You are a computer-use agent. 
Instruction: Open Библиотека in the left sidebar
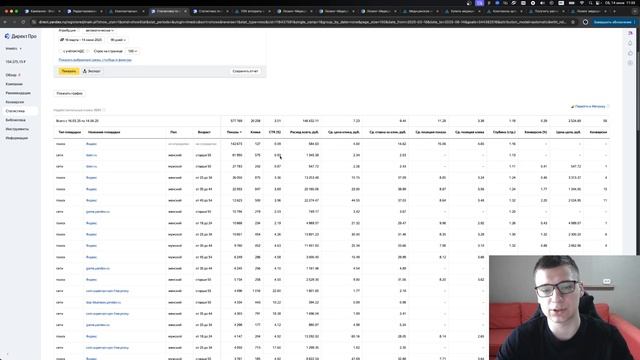coord(16,120)
